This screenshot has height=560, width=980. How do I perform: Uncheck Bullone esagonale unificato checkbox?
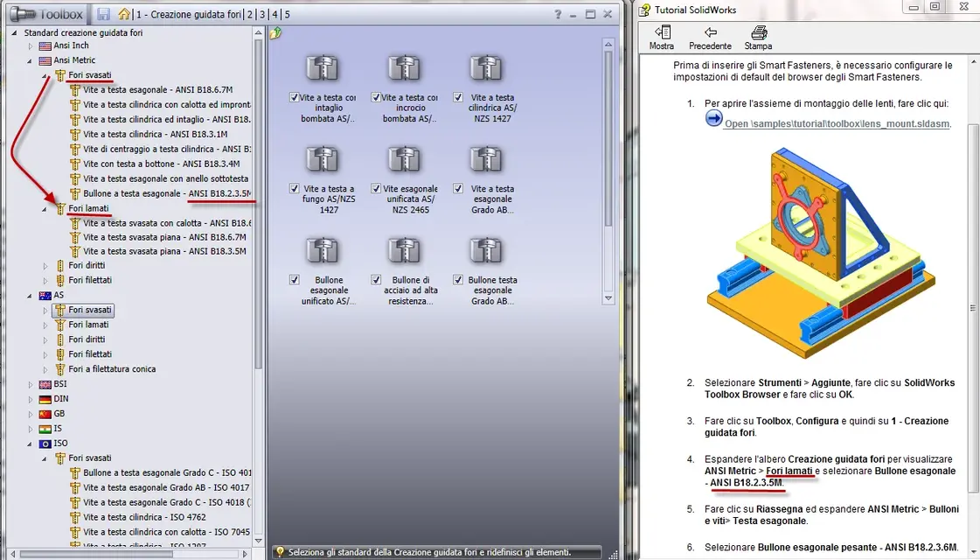coord(295,280)
